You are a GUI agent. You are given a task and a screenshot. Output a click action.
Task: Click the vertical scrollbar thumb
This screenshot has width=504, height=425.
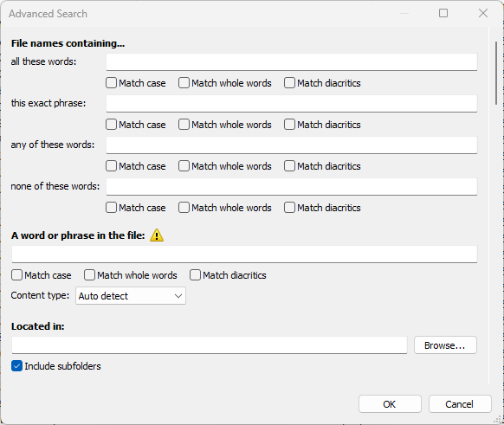(x=496, y=73)
